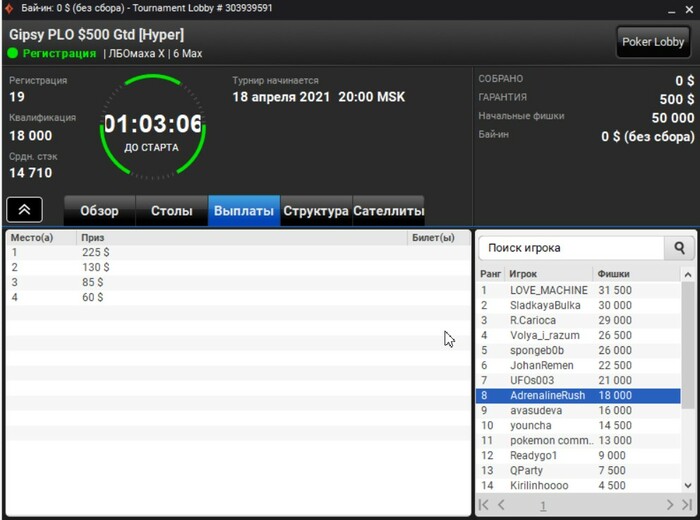Sort the list by Ранг column
Image resolution: width=700 pixels, height=520 pixels.
point(490,274)
